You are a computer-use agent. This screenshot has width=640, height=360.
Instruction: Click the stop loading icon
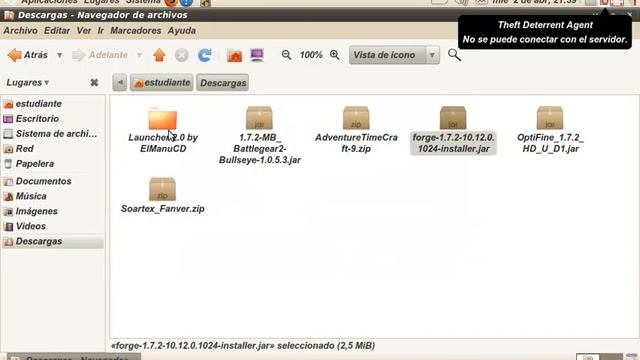(x=182, y=55)
